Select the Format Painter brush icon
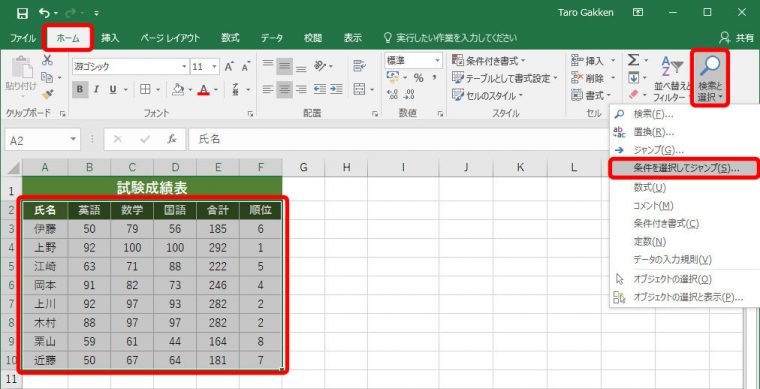The height and width of the screenshot is (389, 760). click(x=47, y=94)
